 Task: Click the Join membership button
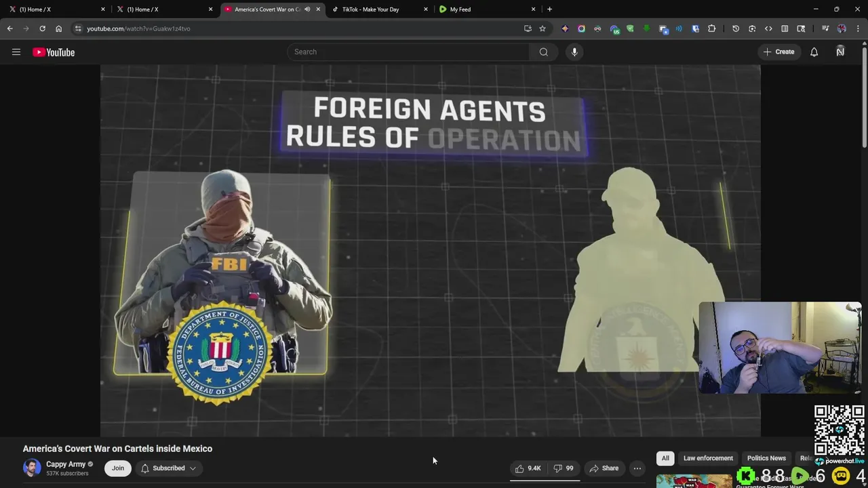[118, 468]
